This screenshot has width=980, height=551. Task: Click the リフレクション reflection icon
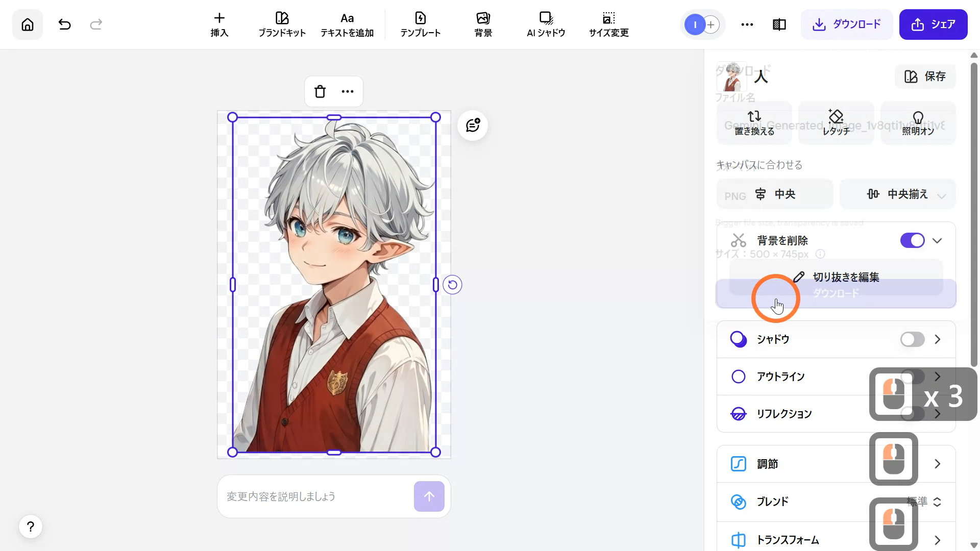point(739,414)
